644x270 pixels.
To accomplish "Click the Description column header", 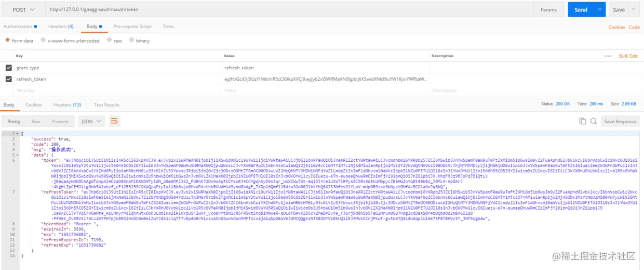I will point(442,56).
